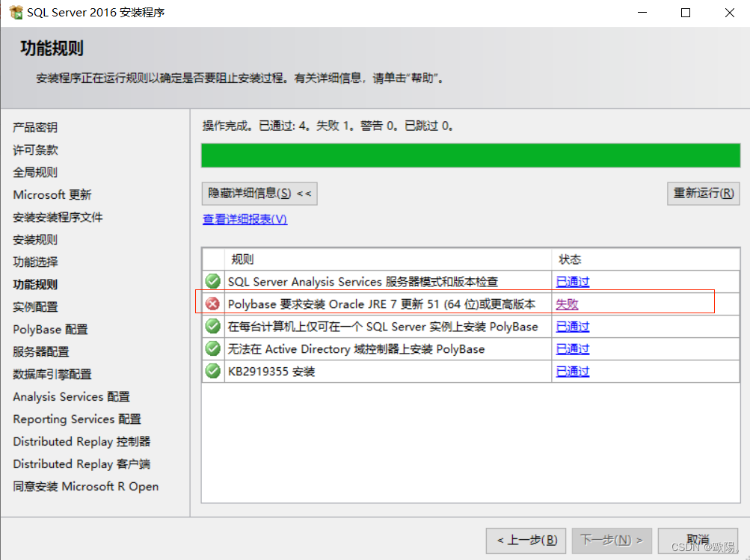This screenshot has height=560, width=750.
Task: Select the 数据库引擎配置 step
Action: pos(52,375)
